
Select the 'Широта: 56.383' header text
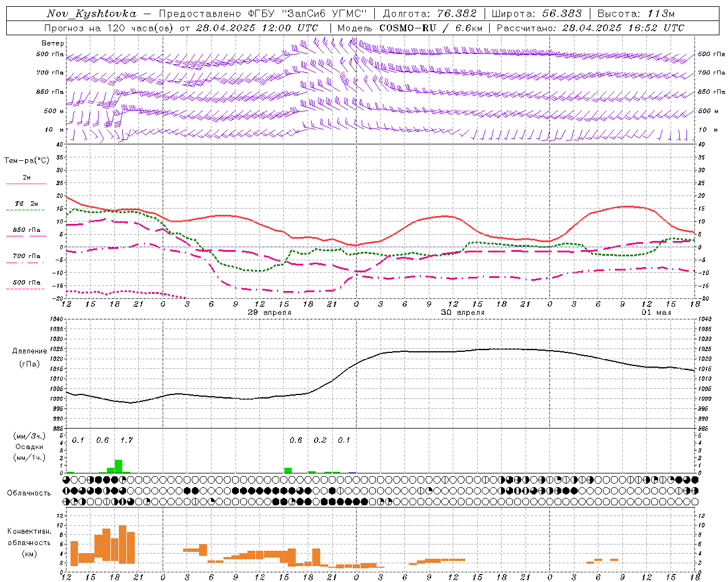pos(536,14)
